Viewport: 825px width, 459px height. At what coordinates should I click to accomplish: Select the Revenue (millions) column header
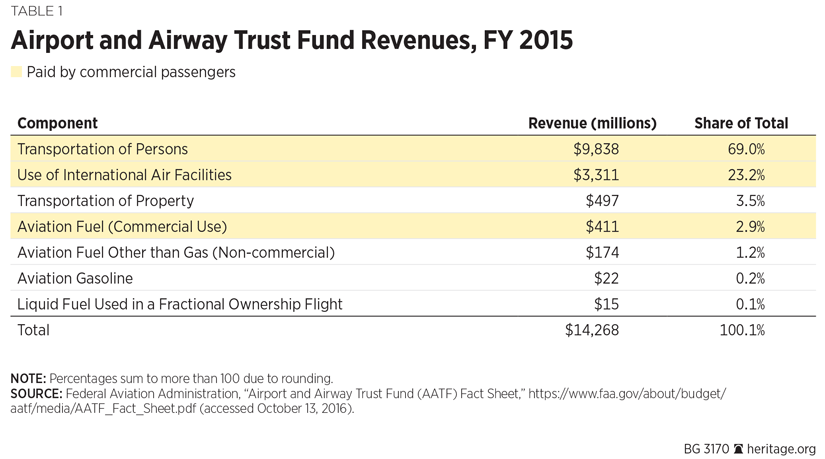[x=592, y=123]
